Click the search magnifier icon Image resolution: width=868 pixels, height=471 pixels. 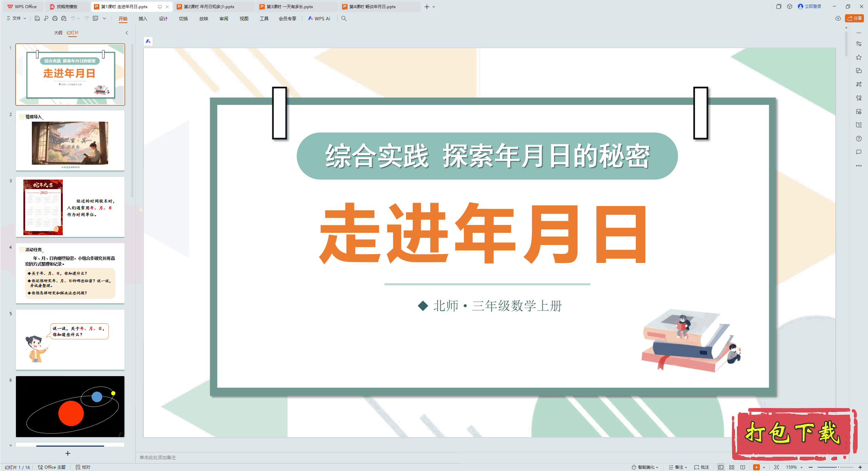point(344,18)
